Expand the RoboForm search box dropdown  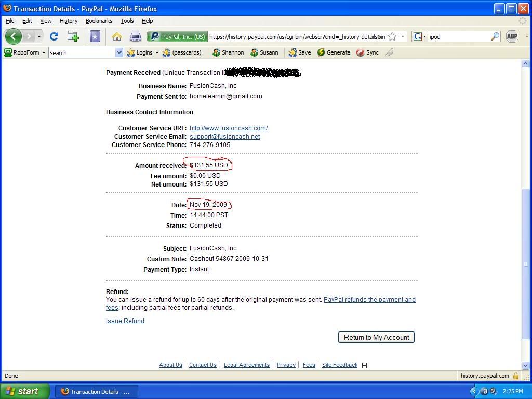[x=119, y=52]
